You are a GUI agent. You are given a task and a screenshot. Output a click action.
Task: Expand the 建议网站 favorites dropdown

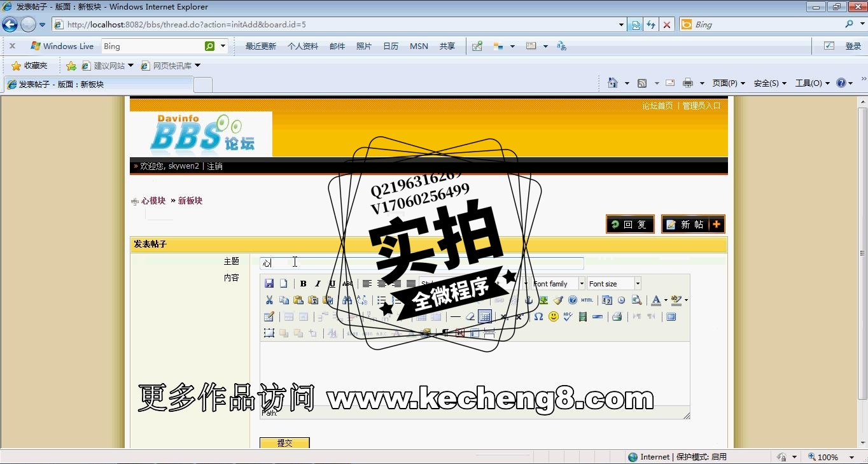[x=130, y=66]
